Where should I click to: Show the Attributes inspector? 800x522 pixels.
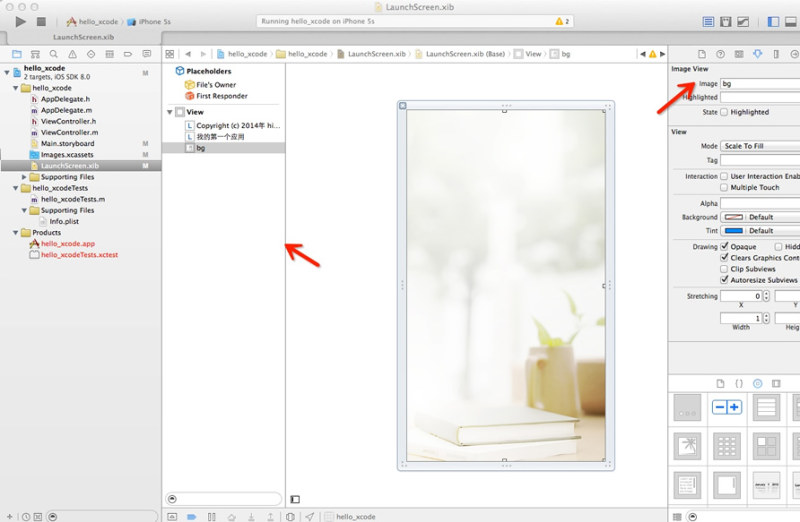click(758, 54)
